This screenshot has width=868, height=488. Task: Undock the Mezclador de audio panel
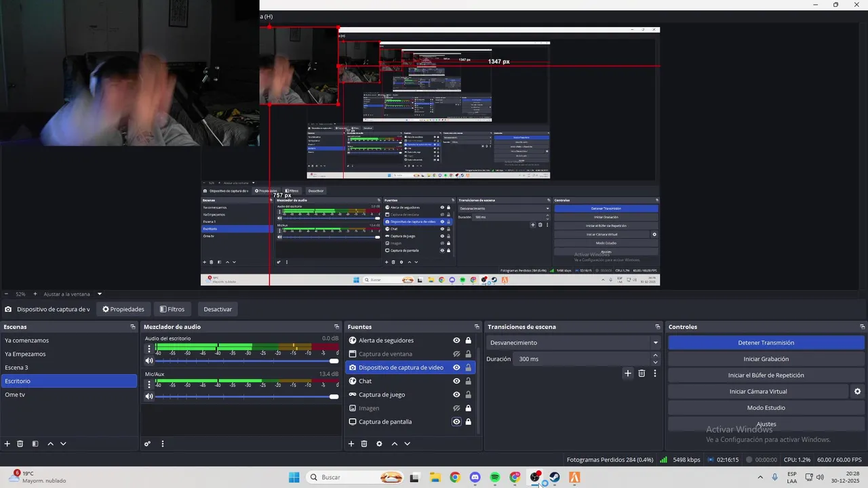(336, 327)
